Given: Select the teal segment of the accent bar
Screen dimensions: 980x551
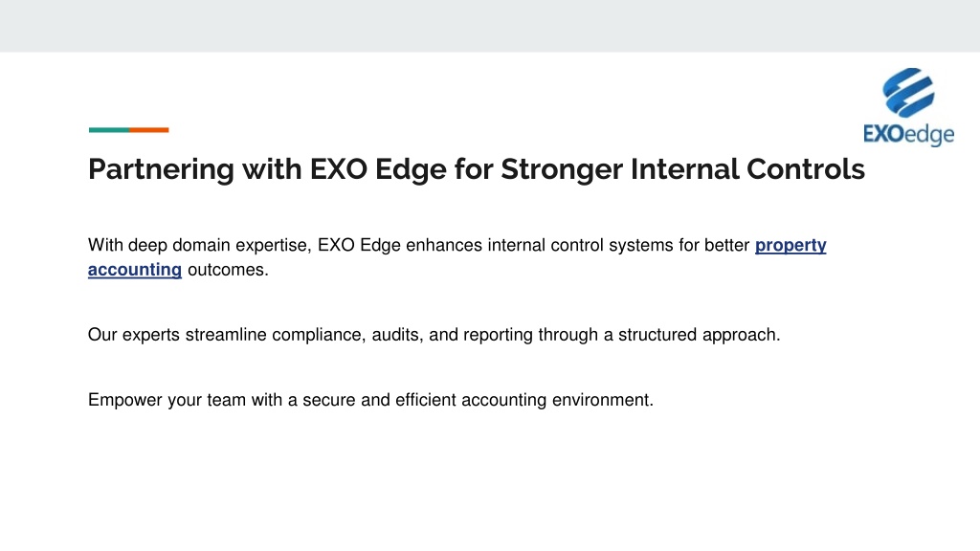Looking at the screenshot, I should pyautogui.click(x=109, y=130).
